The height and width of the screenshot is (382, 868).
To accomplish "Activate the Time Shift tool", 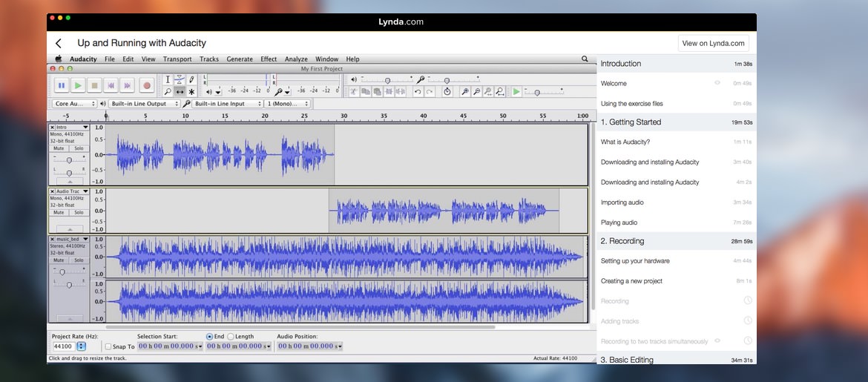I will tap(180, 92).
